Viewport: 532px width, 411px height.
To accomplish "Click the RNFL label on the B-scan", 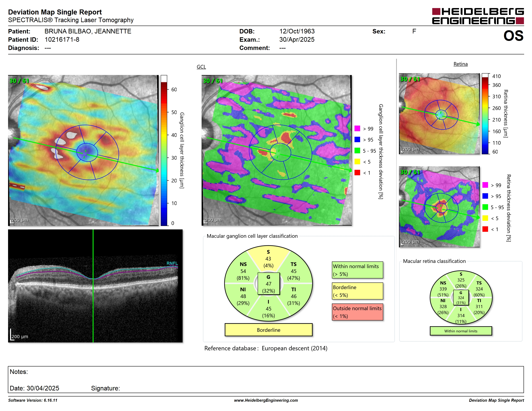I will 172,263.
